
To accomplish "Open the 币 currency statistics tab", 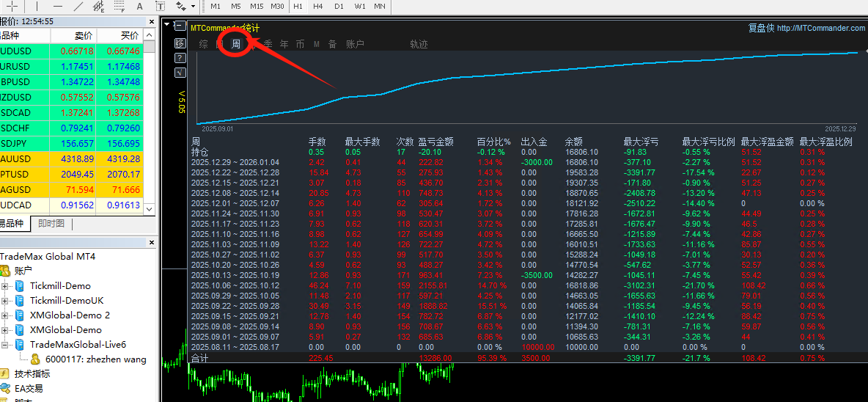I will pos(300,44).
